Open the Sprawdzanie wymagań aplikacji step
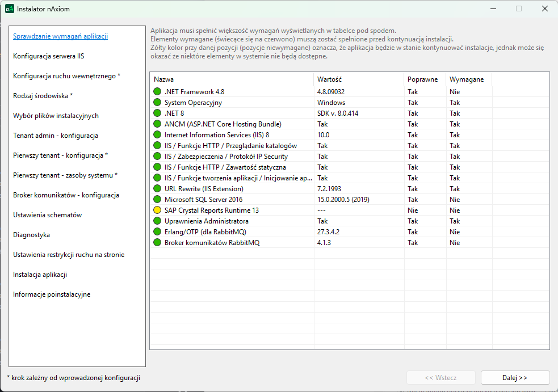 pyautogui.click(x=60, y=36)
